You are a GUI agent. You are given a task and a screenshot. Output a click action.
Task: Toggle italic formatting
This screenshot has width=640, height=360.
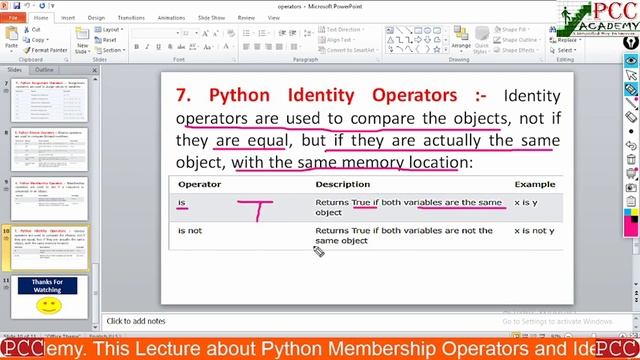147,47
